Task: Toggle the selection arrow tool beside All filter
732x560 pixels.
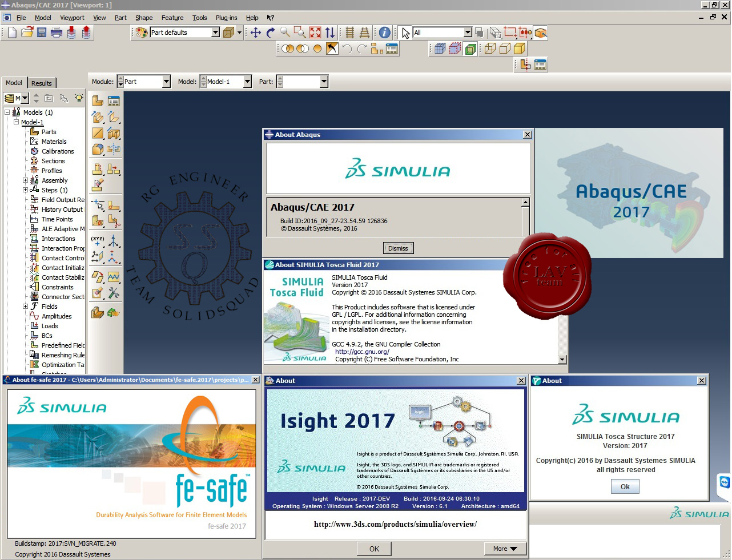Action: tap(405, 33)
